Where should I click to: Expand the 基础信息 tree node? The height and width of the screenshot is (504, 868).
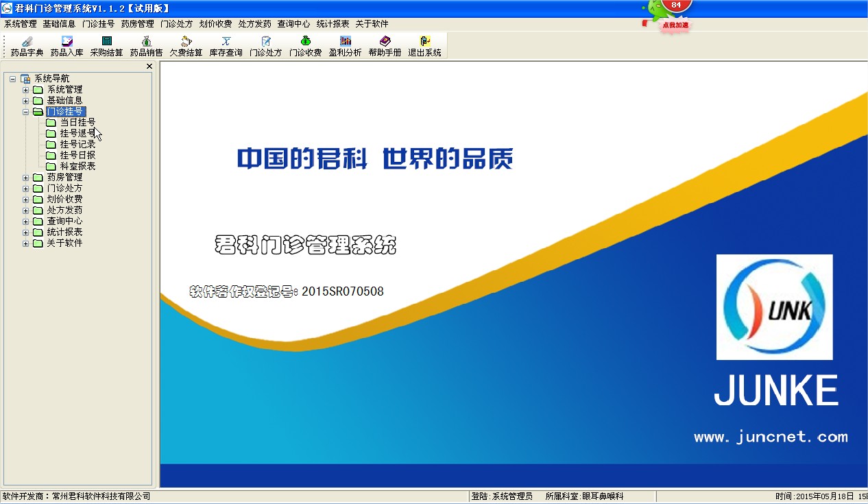[x=26, y=101]
